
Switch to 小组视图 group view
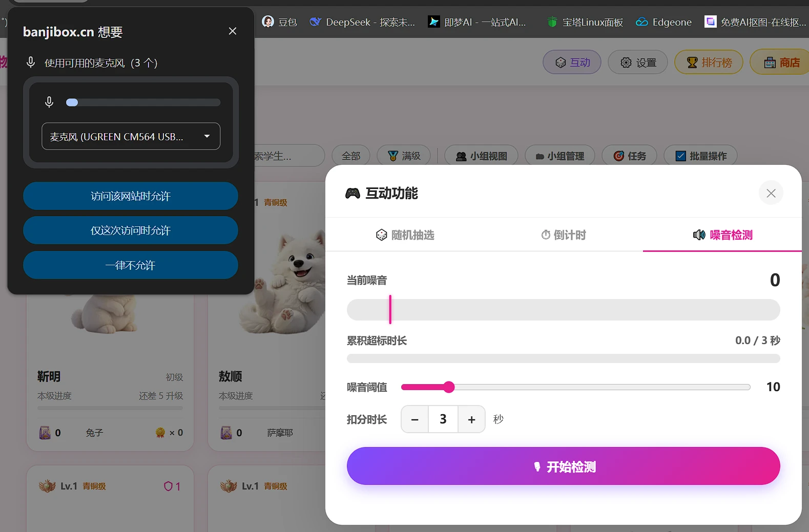[481, 156]
